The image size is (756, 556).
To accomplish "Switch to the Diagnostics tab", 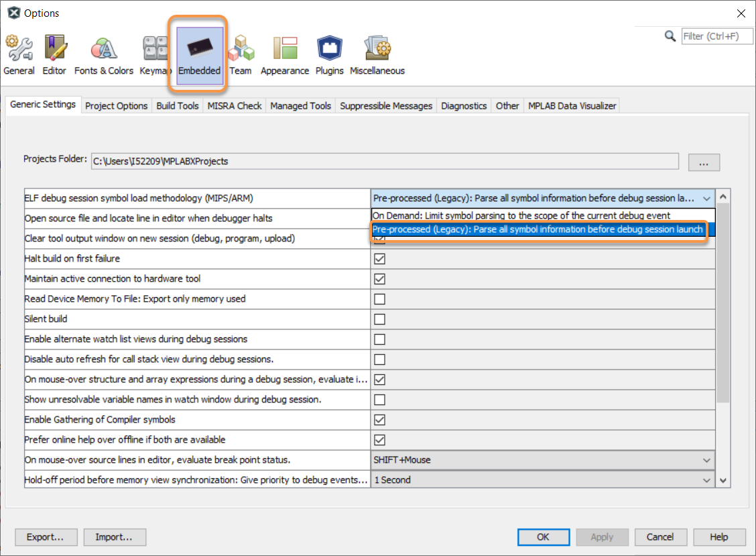I will (x=464, y=106).
